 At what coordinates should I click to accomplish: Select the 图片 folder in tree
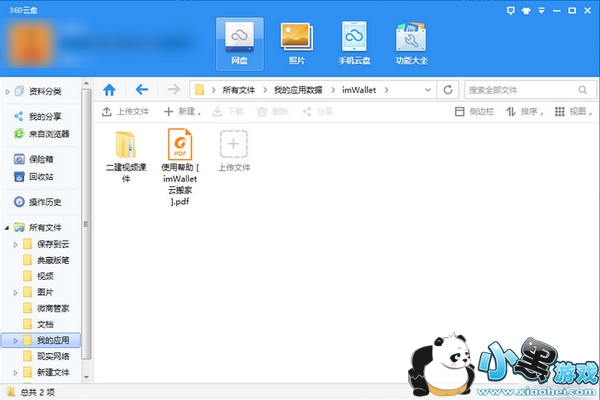click(45, 292)
